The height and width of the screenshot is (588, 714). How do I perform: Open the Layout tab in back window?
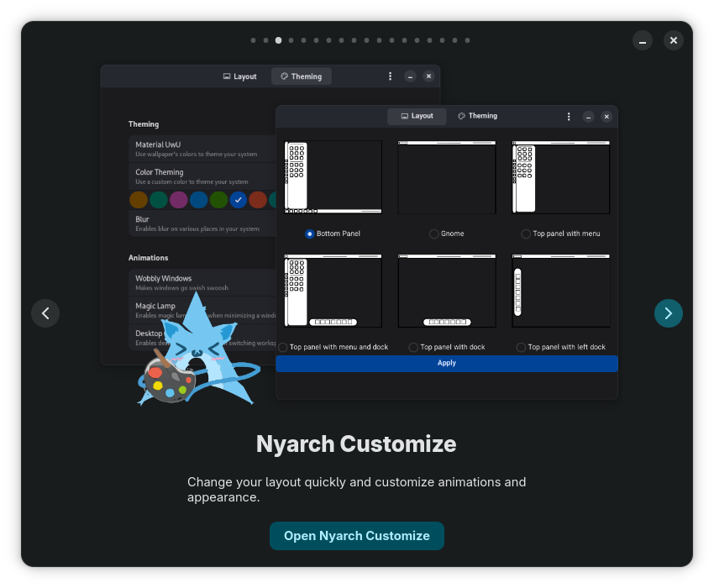pos(240,76)
